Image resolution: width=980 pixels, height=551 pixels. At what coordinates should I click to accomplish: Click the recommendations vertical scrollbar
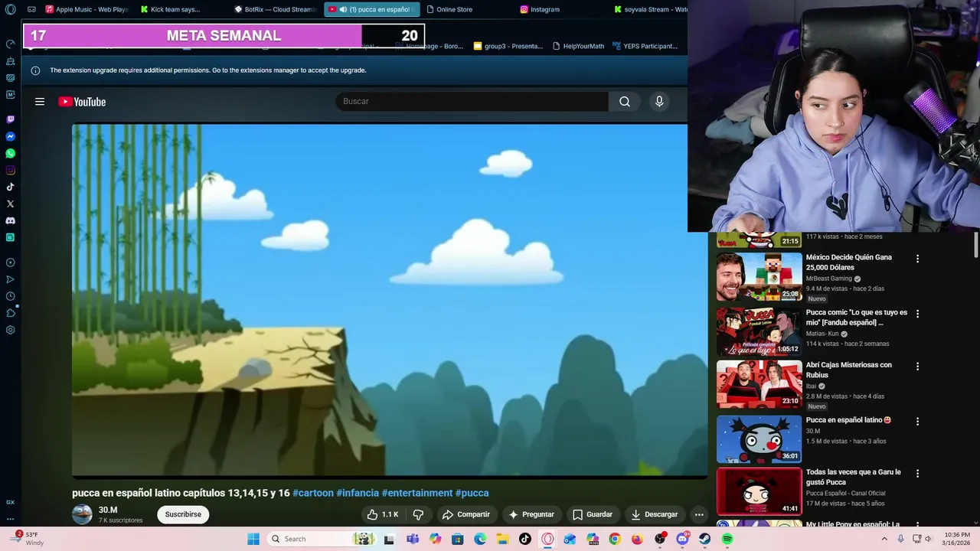click(x=975, y=246)
